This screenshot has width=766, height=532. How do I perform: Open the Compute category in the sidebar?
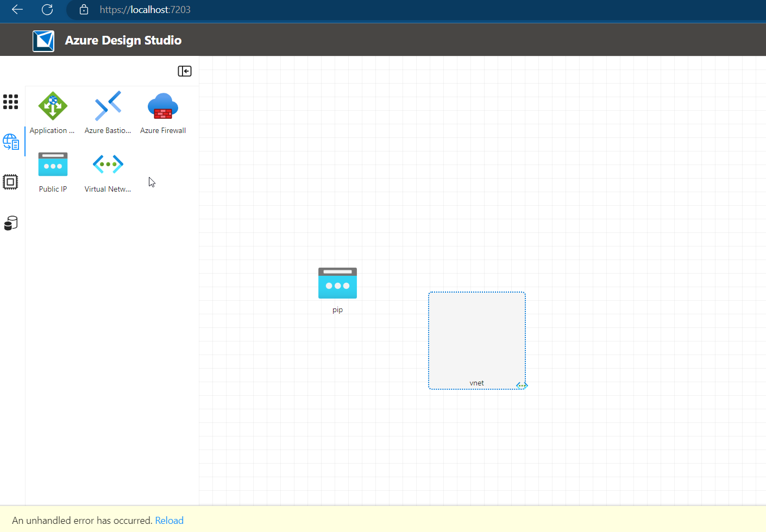(10, 182)
